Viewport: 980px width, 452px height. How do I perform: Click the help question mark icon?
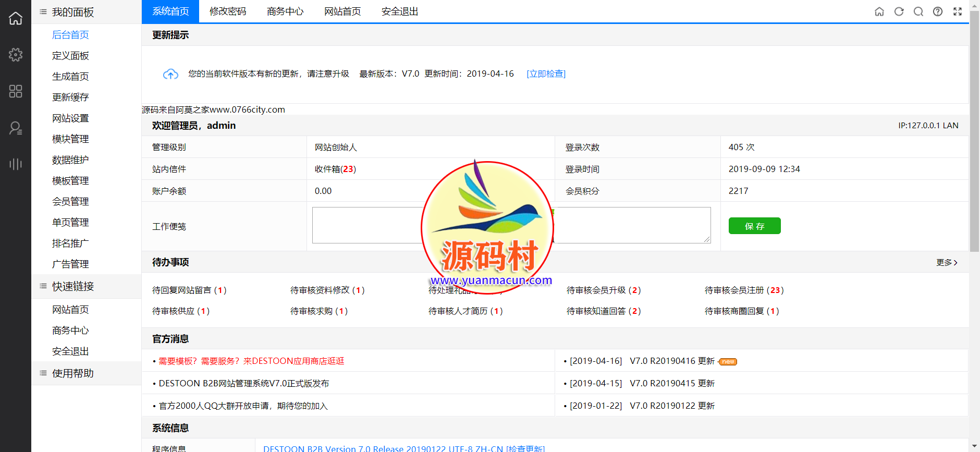coord(938,11)
